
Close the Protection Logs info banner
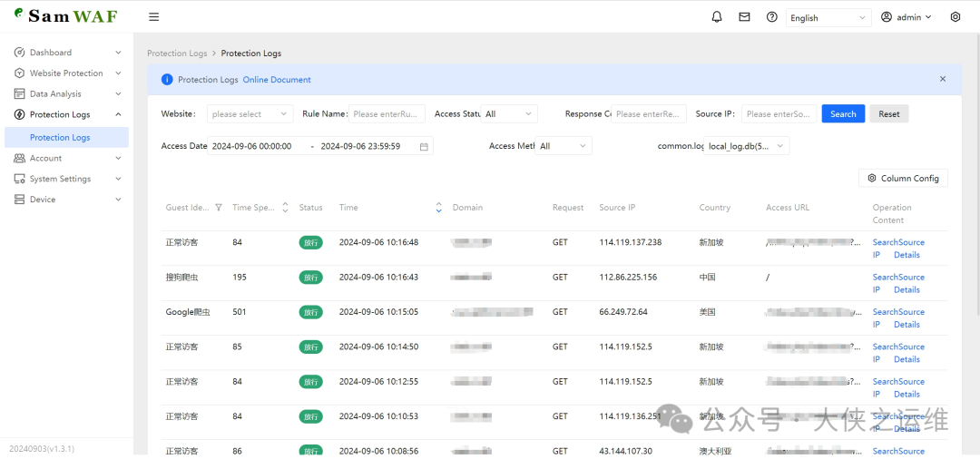tap(942, 79)
